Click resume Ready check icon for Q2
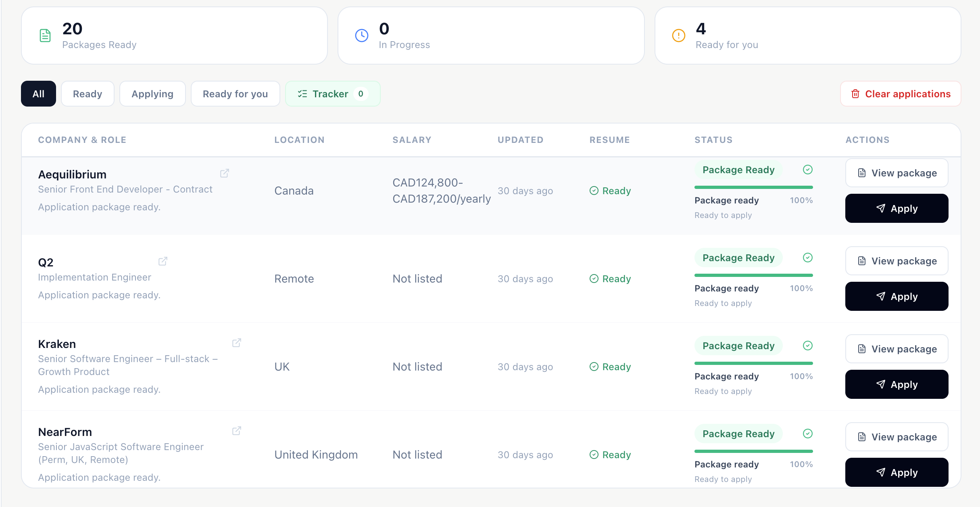This screenshot has height=507, width=980. (594, 279)
